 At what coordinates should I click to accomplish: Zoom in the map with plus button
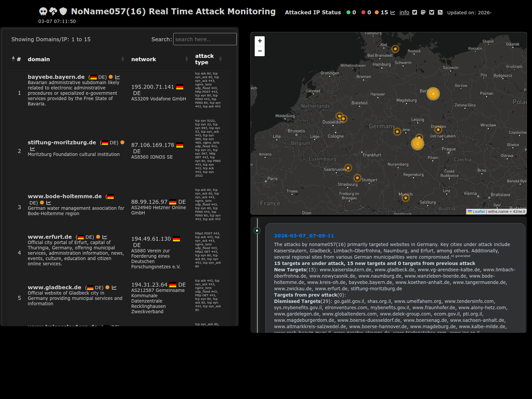(x=260, y=41)
